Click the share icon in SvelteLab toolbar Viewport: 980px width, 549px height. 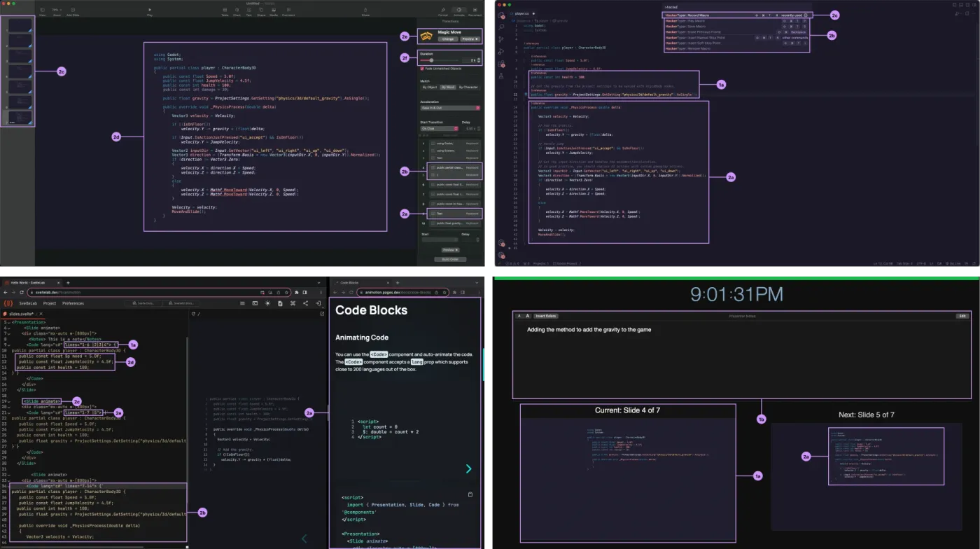click(305, 303)
